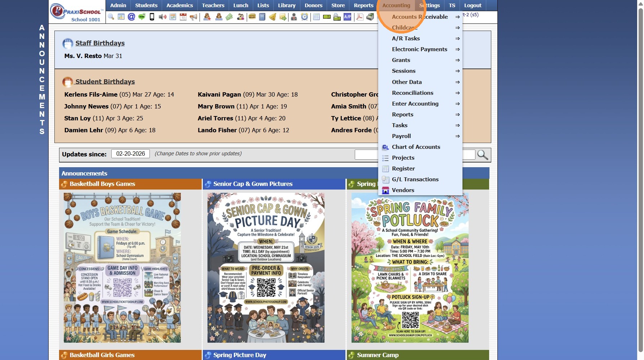Click the green money bills icon

coord(229,17)
